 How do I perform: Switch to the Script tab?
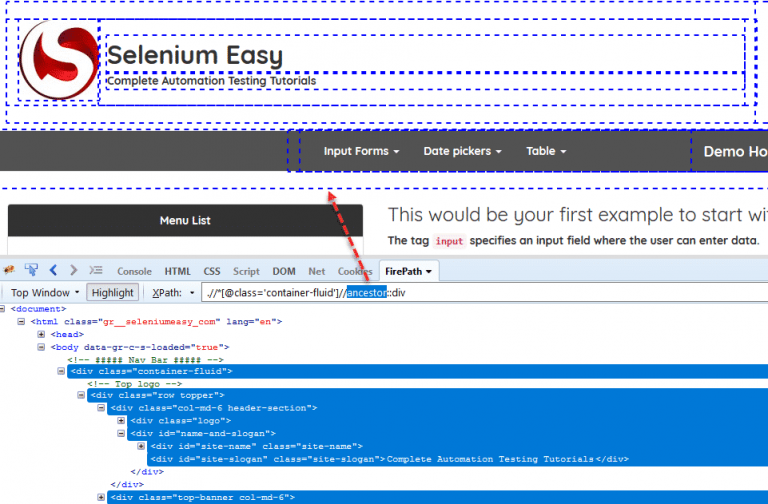click(246, 271)
